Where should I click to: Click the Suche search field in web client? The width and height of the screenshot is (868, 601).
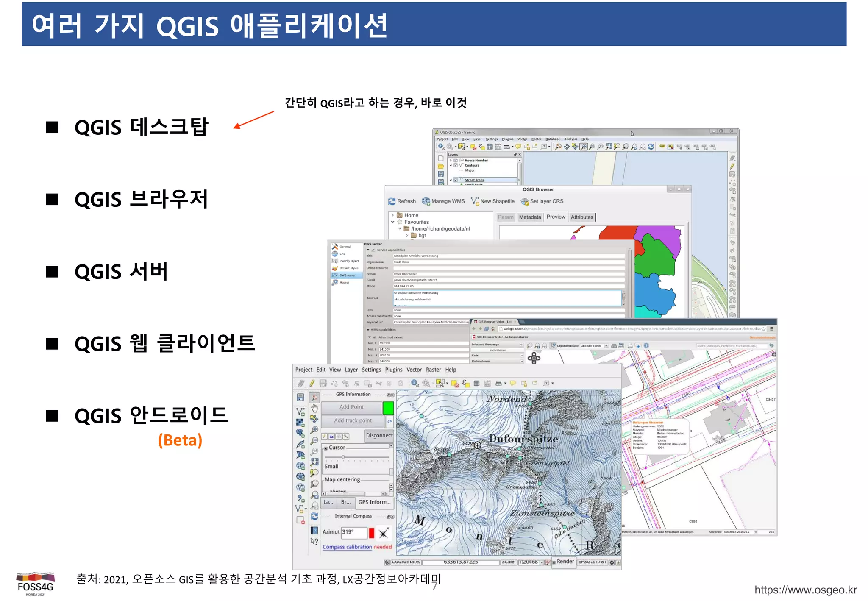pos(732,346)
